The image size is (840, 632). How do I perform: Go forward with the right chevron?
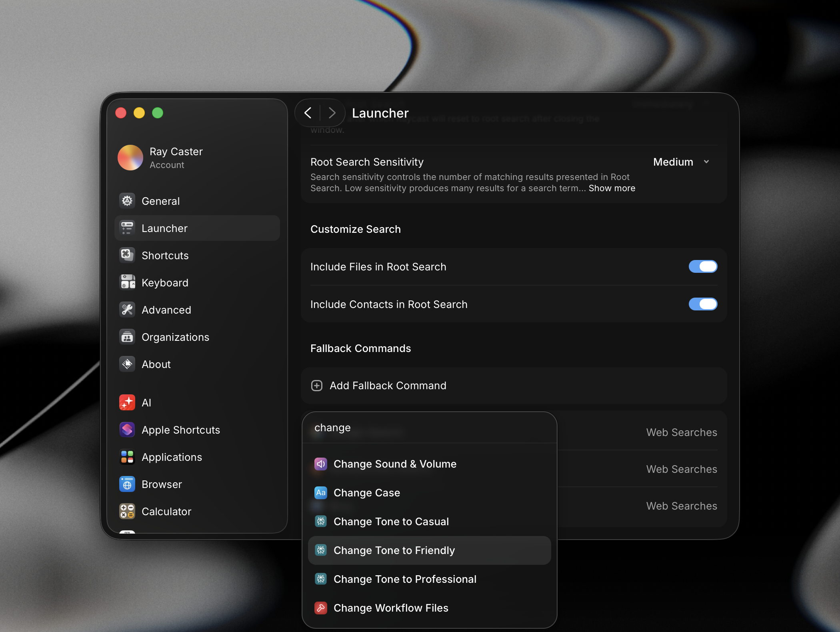(332, 113)
